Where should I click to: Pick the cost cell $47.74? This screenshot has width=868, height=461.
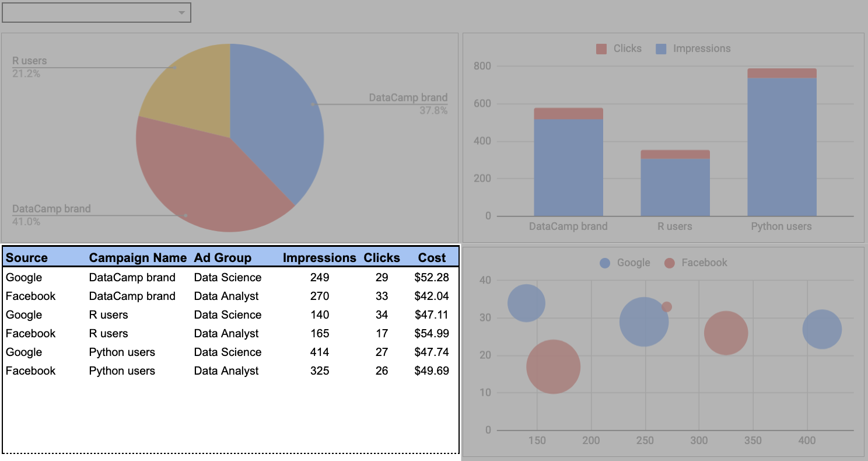432,352
